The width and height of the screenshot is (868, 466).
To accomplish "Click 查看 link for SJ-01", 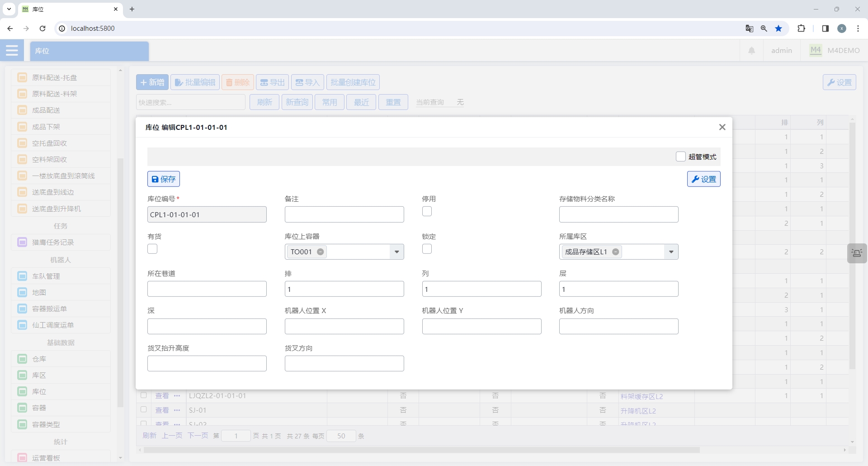I will [x=162, y=410].
